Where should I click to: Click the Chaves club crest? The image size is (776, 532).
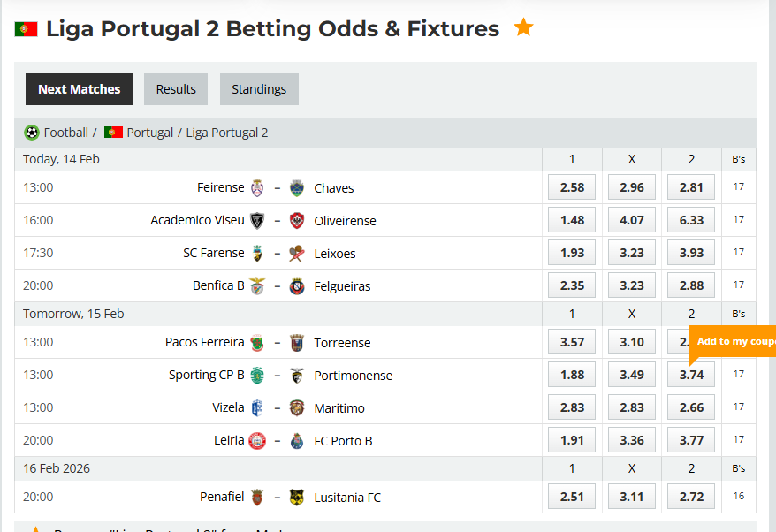click(298, 187)
